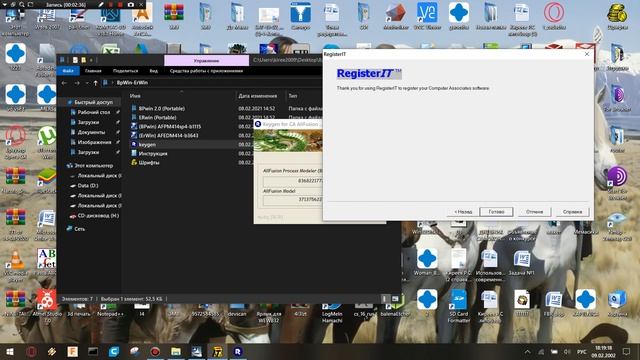
Task: Select the Управление contextual tab
Action: point(206,60)
